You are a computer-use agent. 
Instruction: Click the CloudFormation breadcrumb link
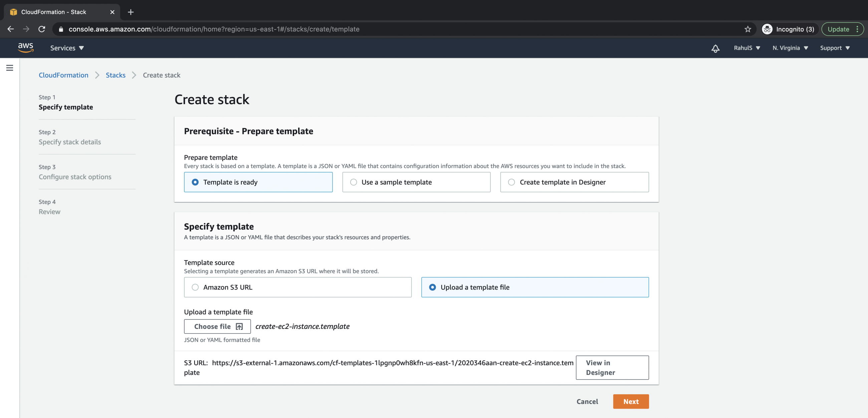(63, 75)
